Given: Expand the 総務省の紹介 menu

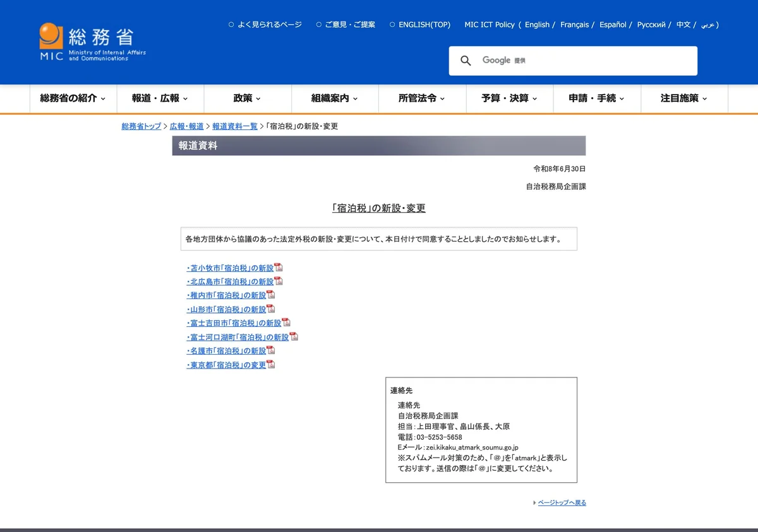Looking at the screenshot, I should click(73, 98).
